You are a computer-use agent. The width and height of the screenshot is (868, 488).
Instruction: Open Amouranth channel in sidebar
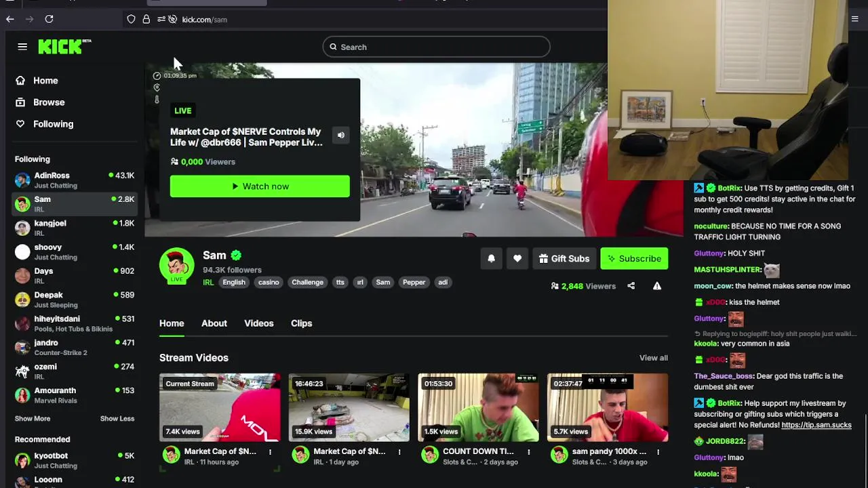pyautogui.click(x=75, y=395)
